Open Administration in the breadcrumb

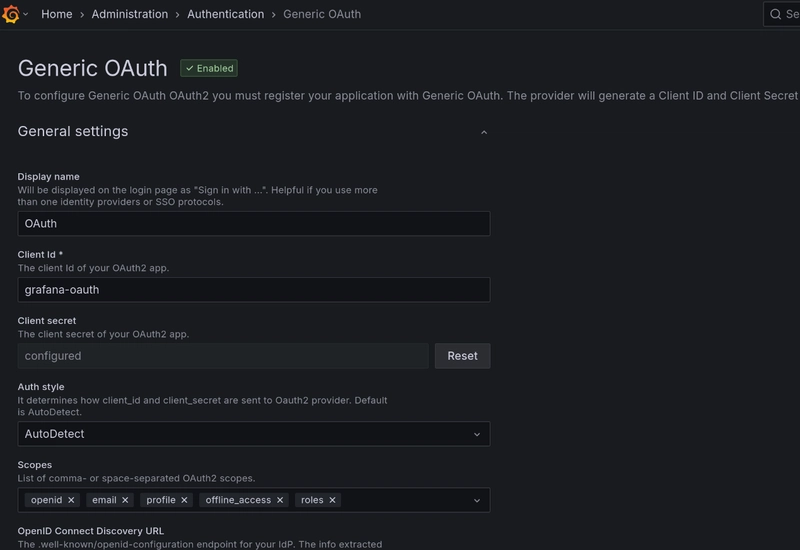130,14
